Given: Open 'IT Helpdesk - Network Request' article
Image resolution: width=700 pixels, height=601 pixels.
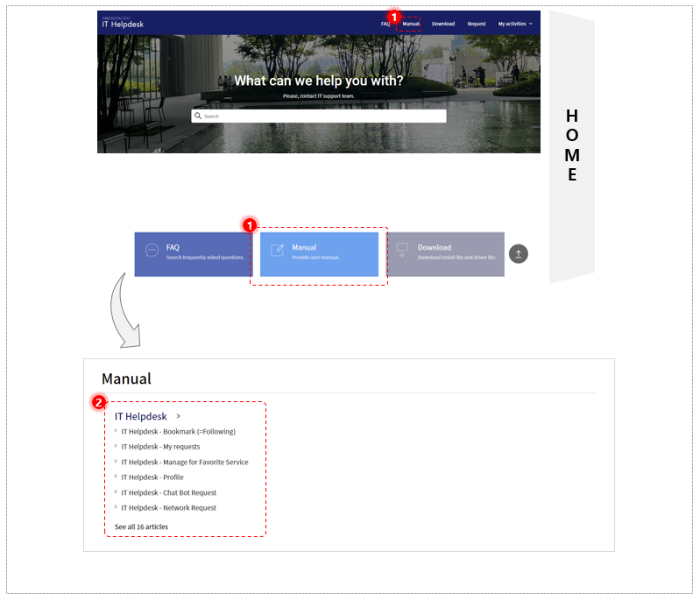Looking at the screenshot, I should coord(169,508).
